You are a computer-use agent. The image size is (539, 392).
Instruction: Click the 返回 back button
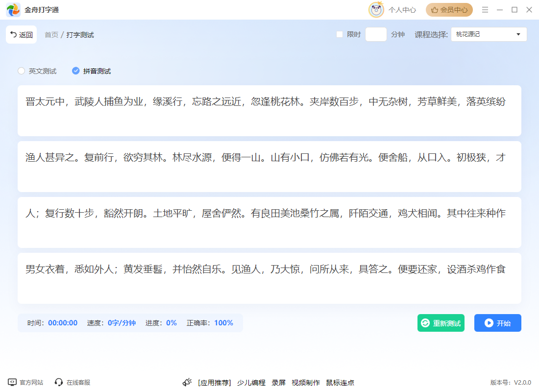(21, 35)
